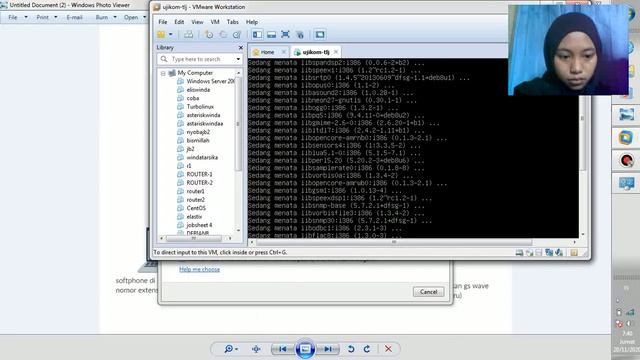Click the library tree vertical scrollbar
Screen dimensions: 640x360
238,124
